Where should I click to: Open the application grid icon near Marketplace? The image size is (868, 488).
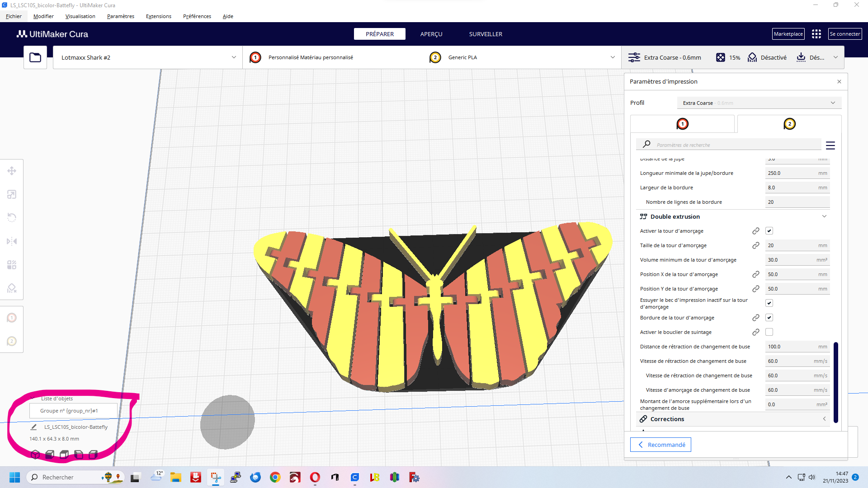pos(816,34)
